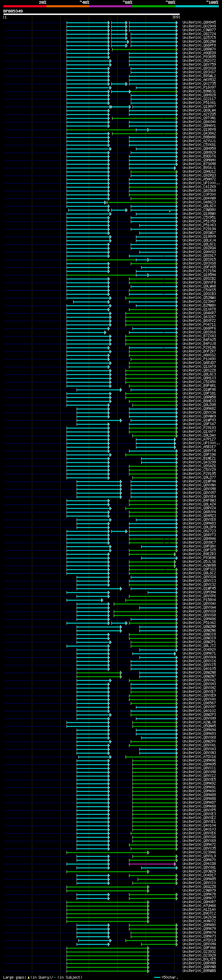
Task: Select the UniRef100_B8AEX3 label
Action: pyautogui.click(x=199, y=401)
